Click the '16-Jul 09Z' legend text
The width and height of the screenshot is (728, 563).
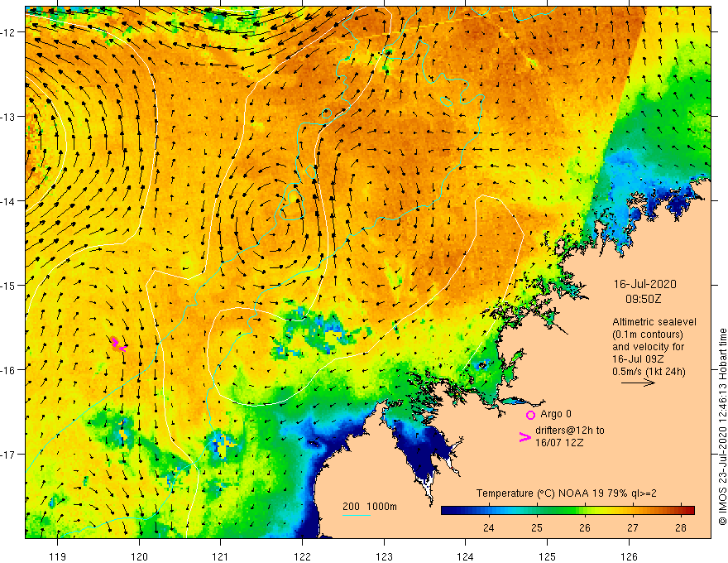click(638, 359)
